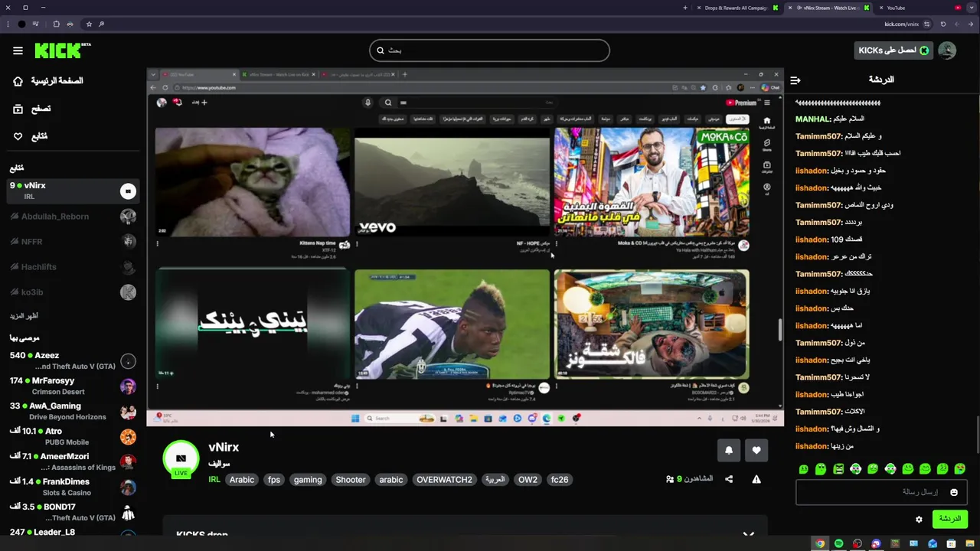
Task: Click the KICK logo
Action: tap(62, 51)
